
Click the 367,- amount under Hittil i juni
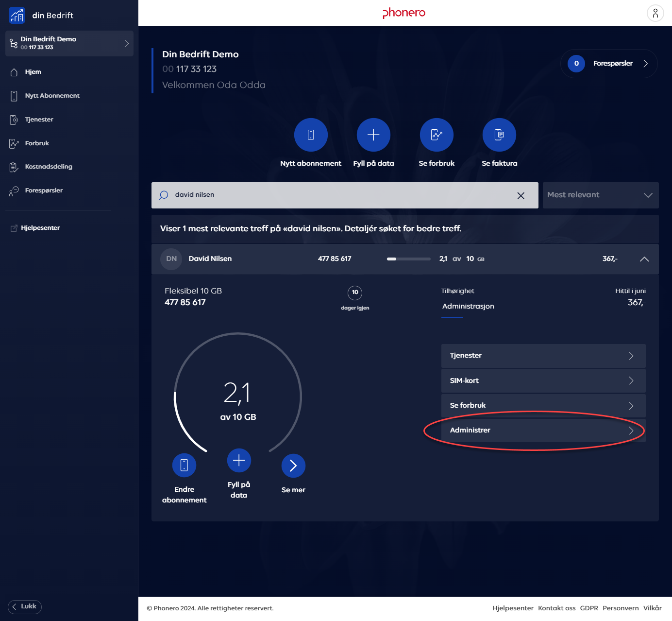tap(637, 302)
